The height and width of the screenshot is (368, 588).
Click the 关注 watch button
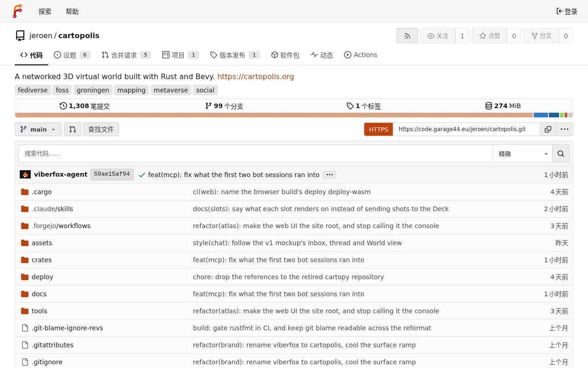[438, 36]
